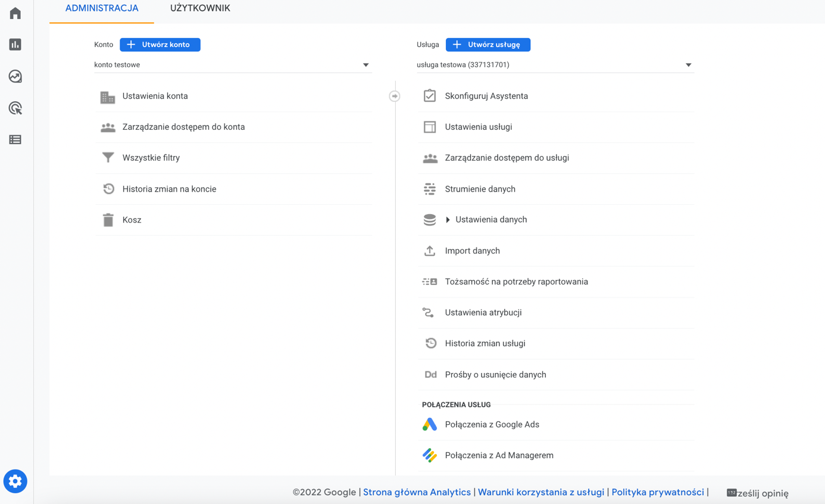The image size is (825, 504).
Task: Open the usługa testowa property dropdown
Action: click(x=554, y=65)
